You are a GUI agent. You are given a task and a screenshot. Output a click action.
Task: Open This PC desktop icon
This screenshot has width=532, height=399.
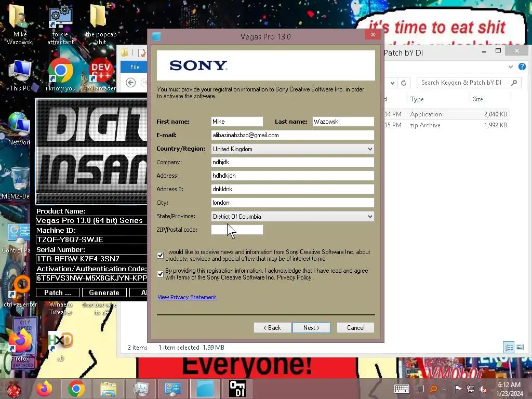click(x=20, y=76)
